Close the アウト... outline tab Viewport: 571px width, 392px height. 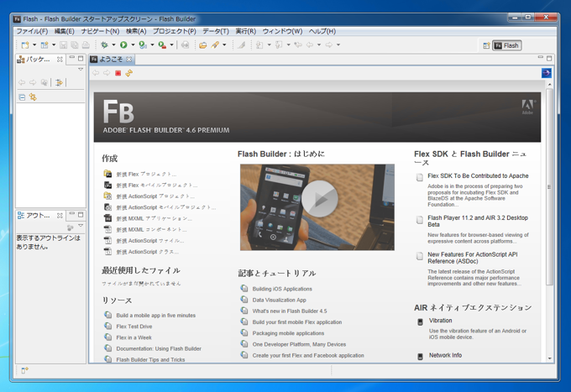click(x=60, y=216)
